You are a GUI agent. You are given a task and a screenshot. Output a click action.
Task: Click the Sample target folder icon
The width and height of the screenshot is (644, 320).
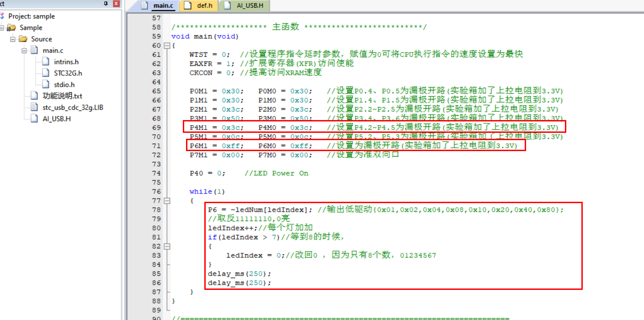[12, 28]
